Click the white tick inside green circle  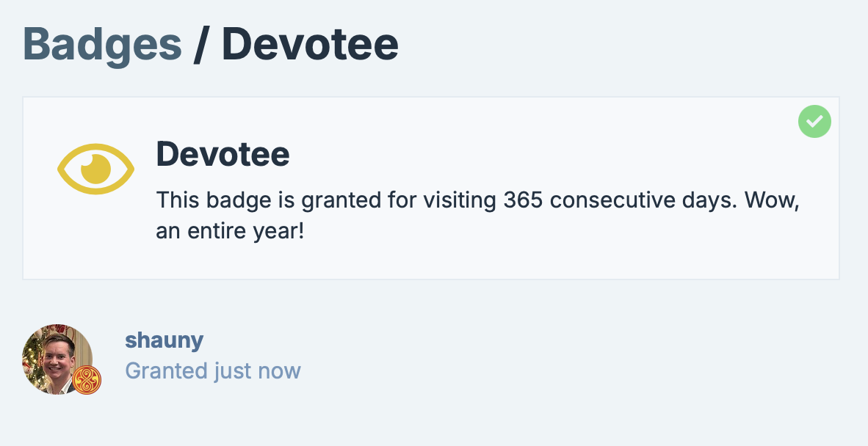[x=814, y=121]
